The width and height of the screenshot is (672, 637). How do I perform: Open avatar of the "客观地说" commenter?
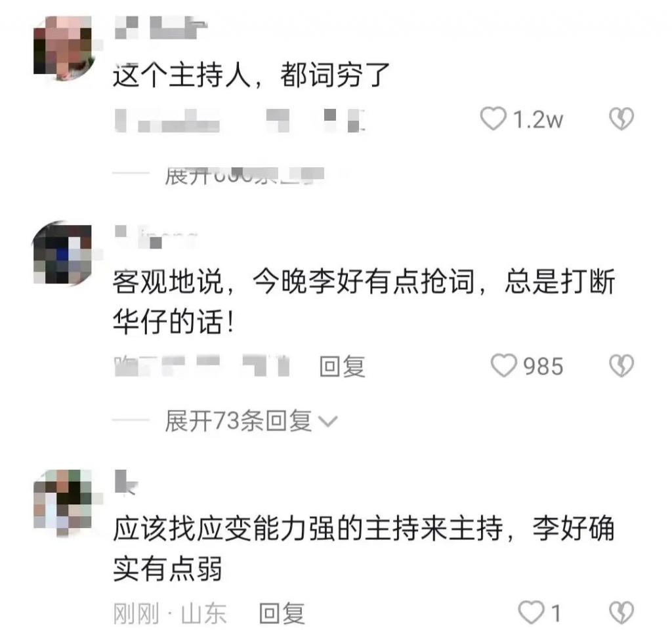coord(64,253)
